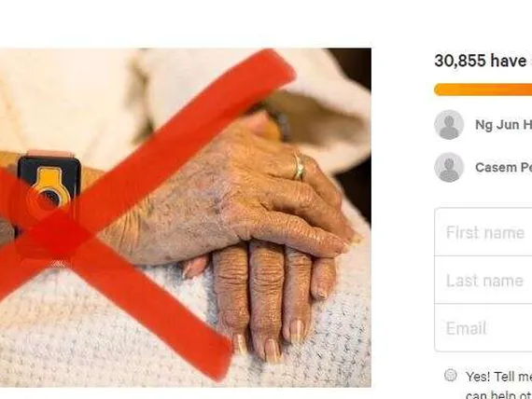Focus the Email input field
Screen dimensions: 532x399
click(x=483, y=328)
